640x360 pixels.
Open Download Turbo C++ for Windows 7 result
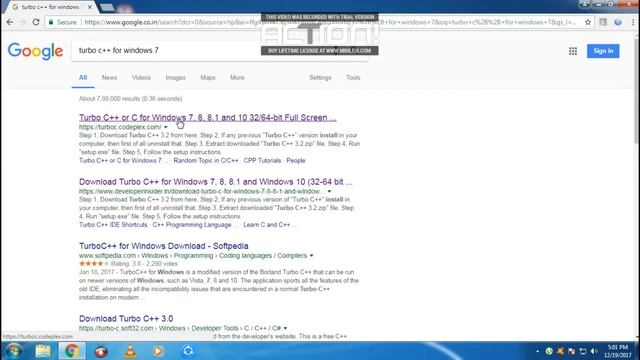pyautogui.click(x=216, y=182)
